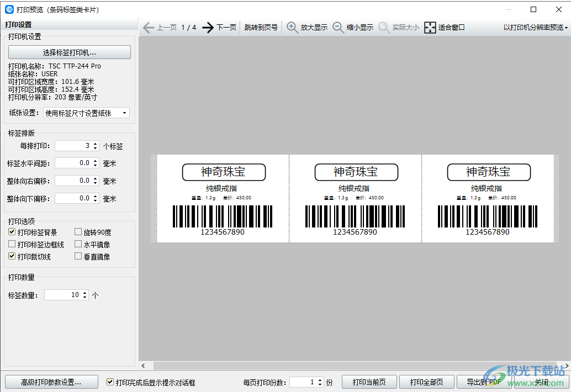Click 导出到PDF button
The width and height of the screenshot is (571, 392).
[484, 382]
